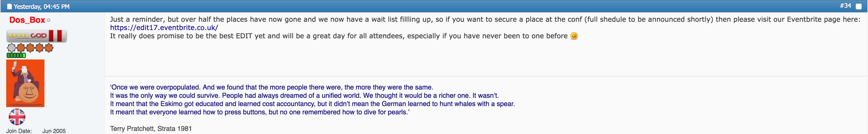Click the post document icon beside the timestamp
This screenshot has width=868, height=134.
(x=9, y=6)
